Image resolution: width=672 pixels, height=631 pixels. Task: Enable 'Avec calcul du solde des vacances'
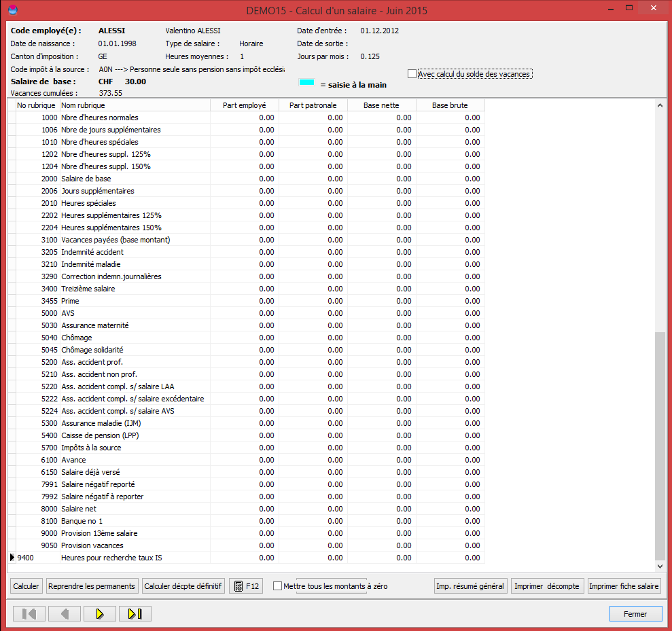[412, 73]
